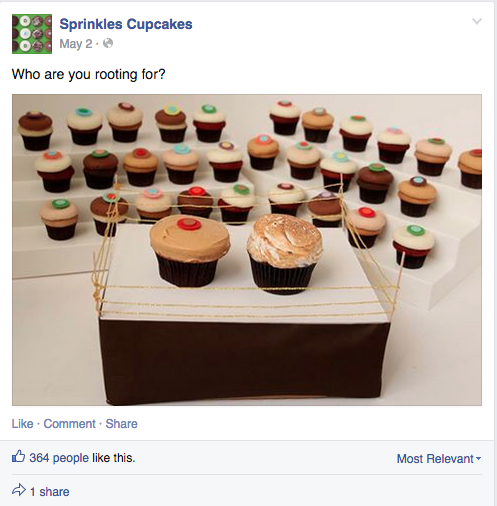Click the Share link under the photo
The width and height of the screenshot is (497, 506).
(121, 424)
